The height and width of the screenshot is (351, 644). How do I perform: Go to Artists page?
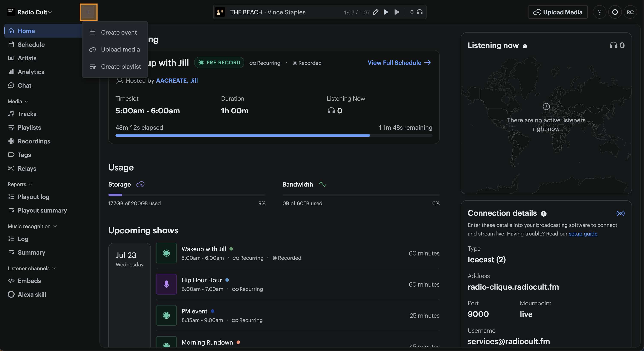(x=27, y=58)
